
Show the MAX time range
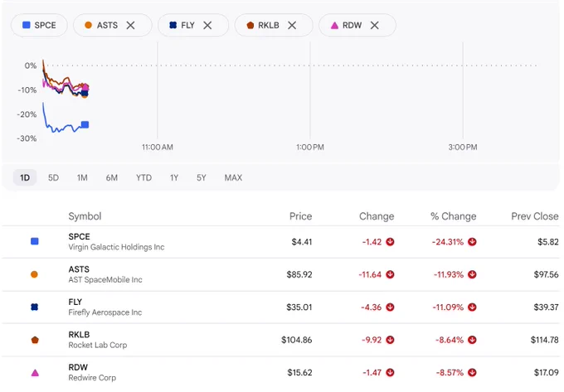tap(233, 178)
